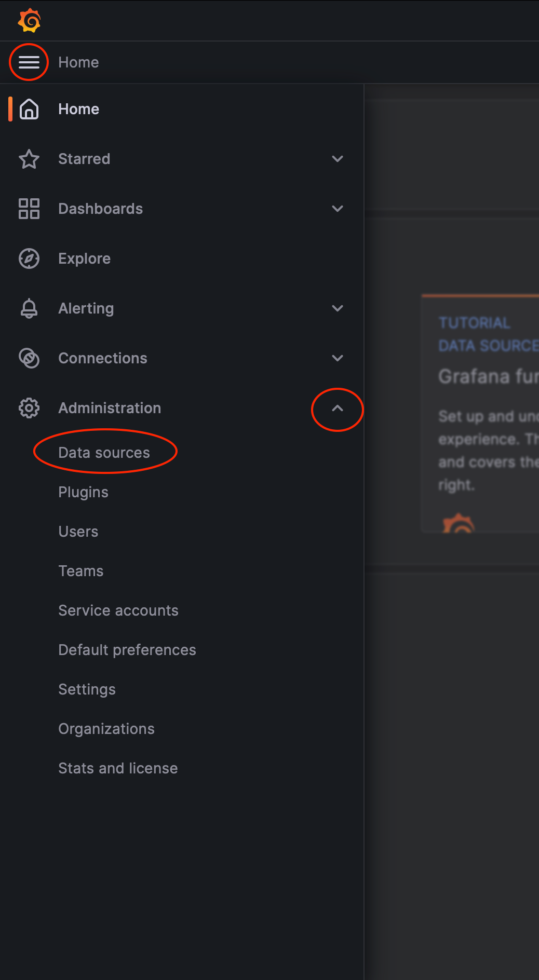The image size is (539, 980).
Task: Click the Explore compass icon
Action: [29, 258]
